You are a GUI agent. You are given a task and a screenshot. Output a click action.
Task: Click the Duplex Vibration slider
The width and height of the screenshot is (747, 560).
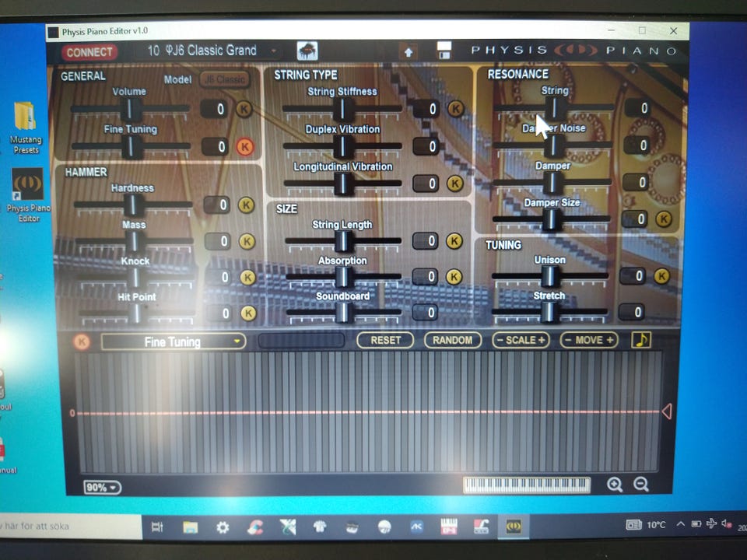[342, 146]
